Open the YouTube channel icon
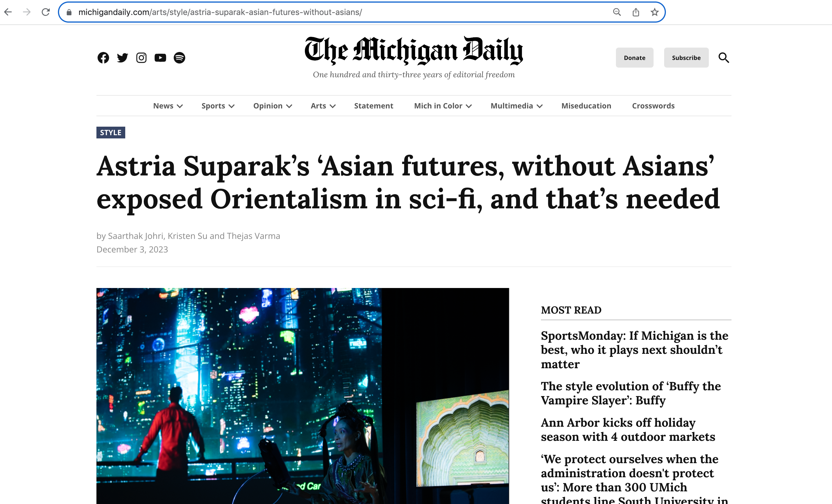Viewport: 832px width, 504px height. click(x=161, y=58)
